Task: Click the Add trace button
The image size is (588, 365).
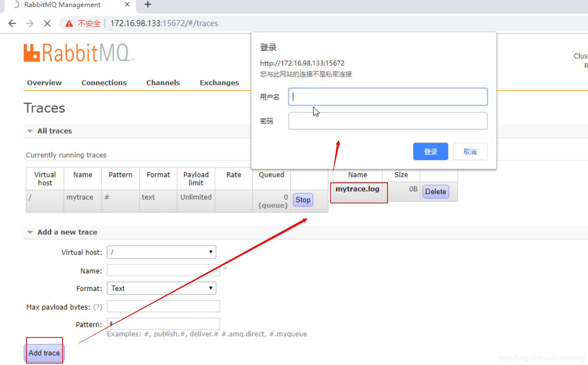Action: [44, 353]
